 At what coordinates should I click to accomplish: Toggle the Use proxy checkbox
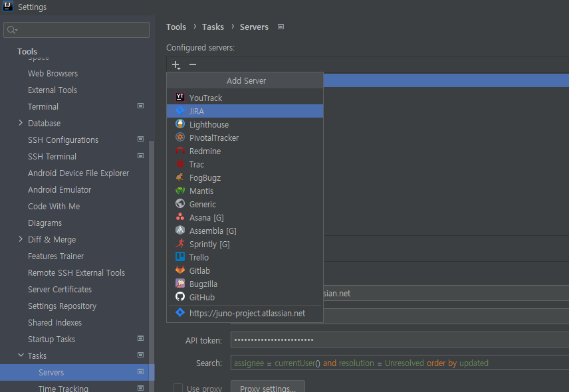178,388
